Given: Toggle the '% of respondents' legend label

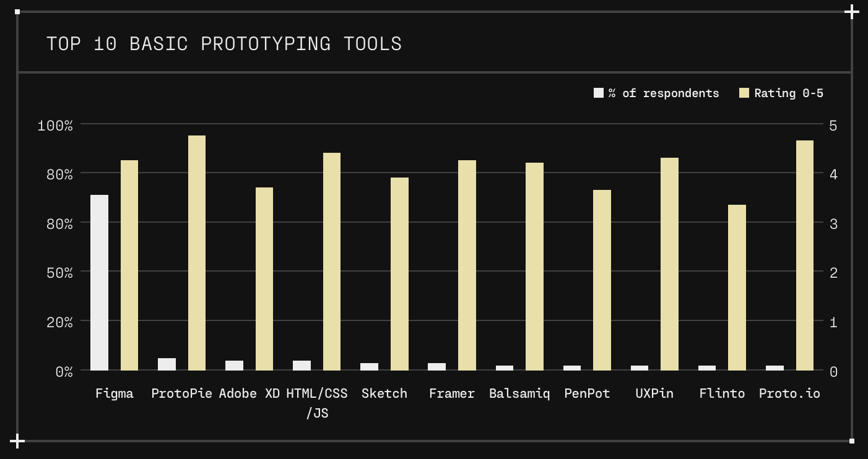Looking at the screenshot, I should pos(664,93).
